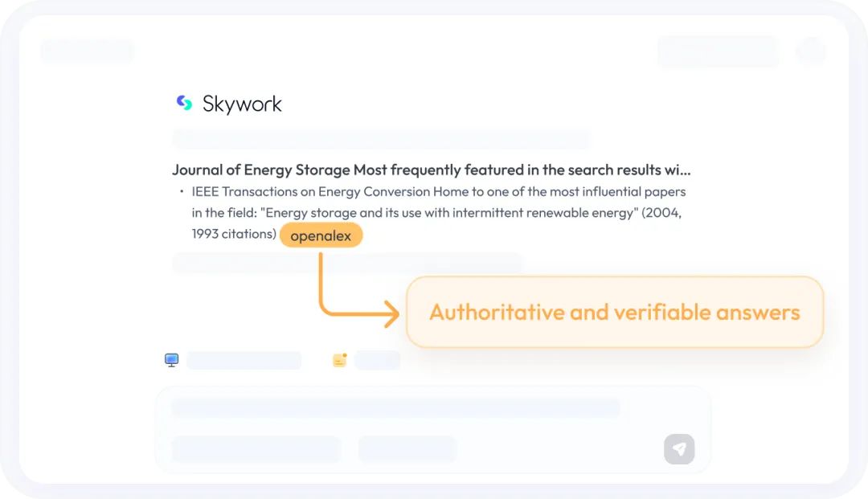Click into the message input placeholder bar
Image resolution: width=868 pixels, height=499 pixels.
coord(395,407)
